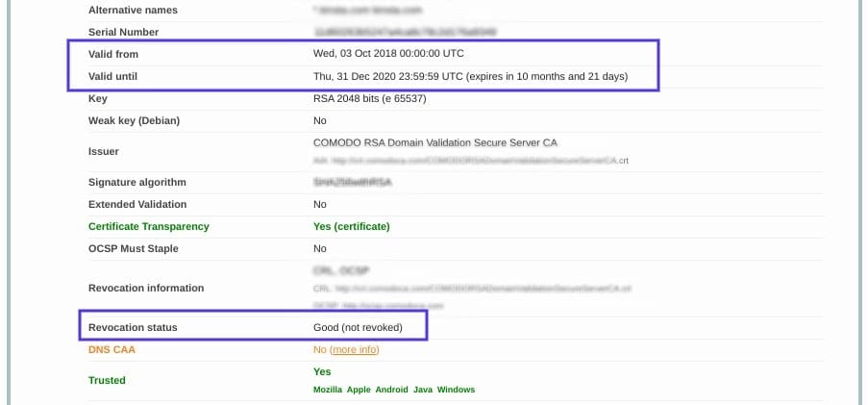
Task: Open the "more info" DNS CAA link
Action: click(x=354, y=349)
